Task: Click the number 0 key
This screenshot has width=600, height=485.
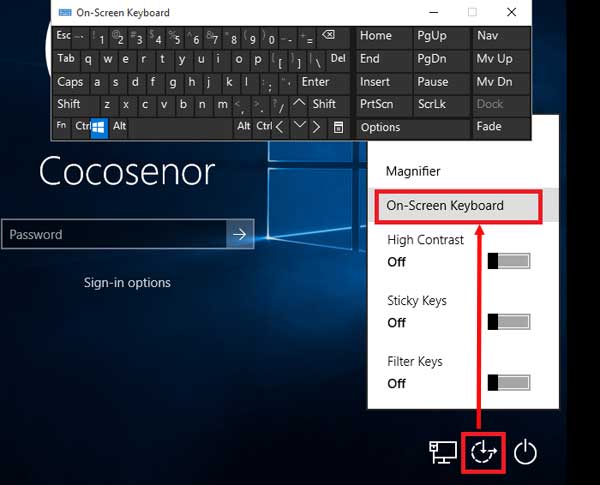Action: point(269,38)
